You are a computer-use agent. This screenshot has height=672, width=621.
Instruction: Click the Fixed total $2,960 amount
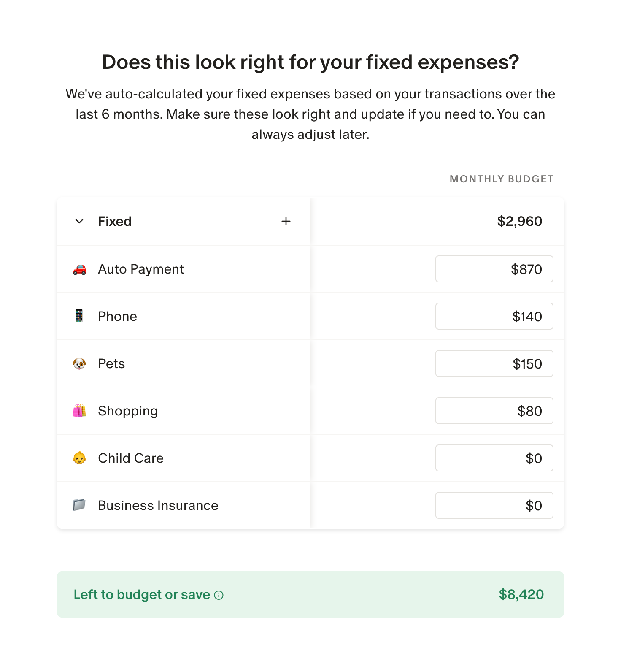pyautogui.click(x=519, y=221)
